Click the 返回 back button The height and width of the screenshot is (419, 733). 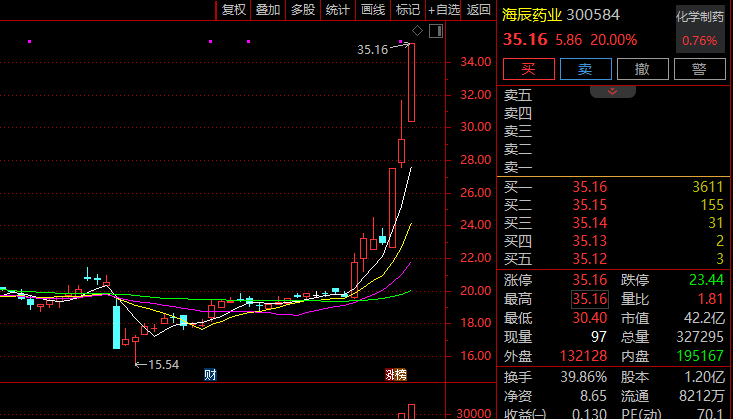pyautogui.click(x=479, y=10)
